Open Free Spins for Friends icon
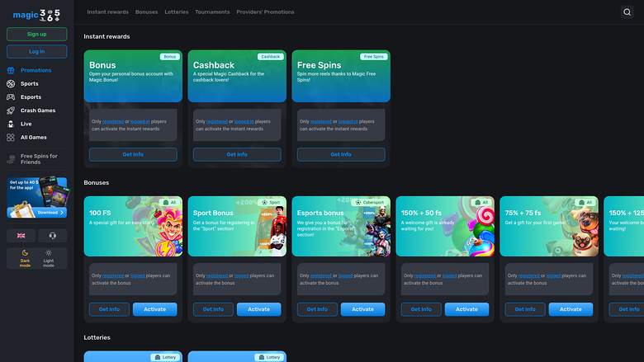The image size is (644, 362). [x=11, y=159]
